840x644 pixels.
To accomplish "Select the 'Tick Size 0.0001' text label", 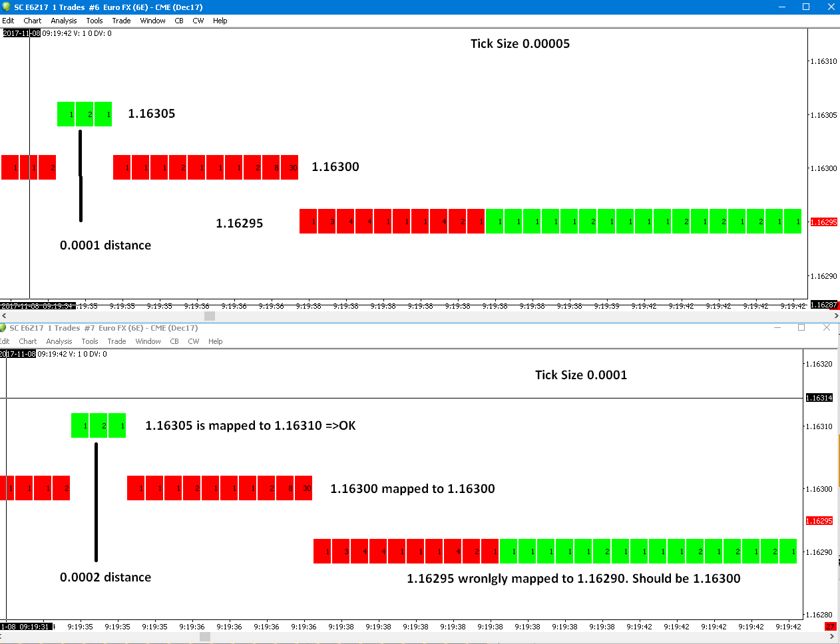I will tap(581, 375).
